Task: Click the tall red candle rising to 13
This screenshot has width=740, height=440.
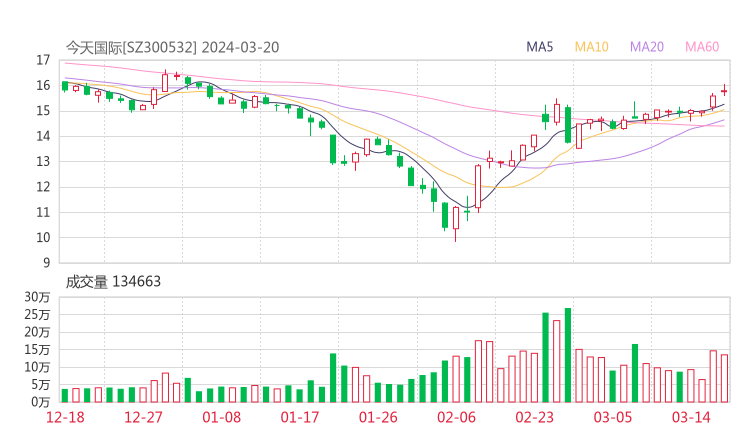Action: click(478, 187)
